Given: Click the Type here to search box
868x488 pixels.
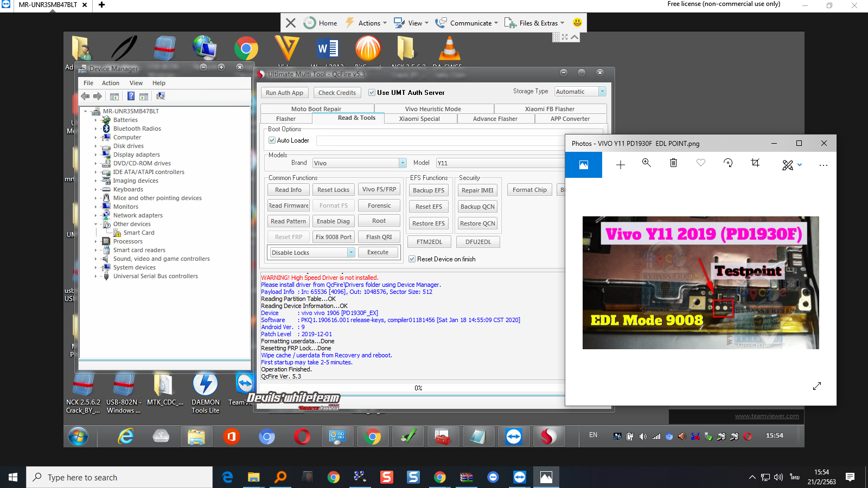Looking at the screenshot, I should coord(119,477).
